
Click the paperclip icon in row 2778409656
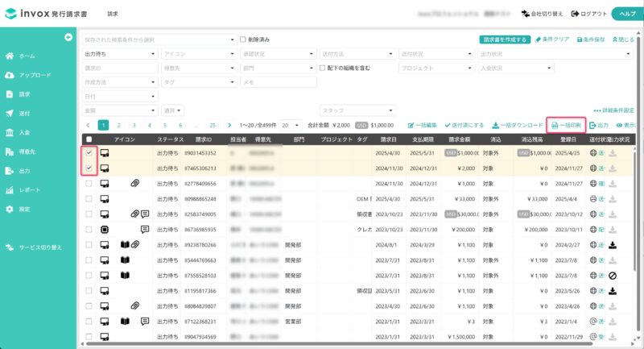[134, 183]
